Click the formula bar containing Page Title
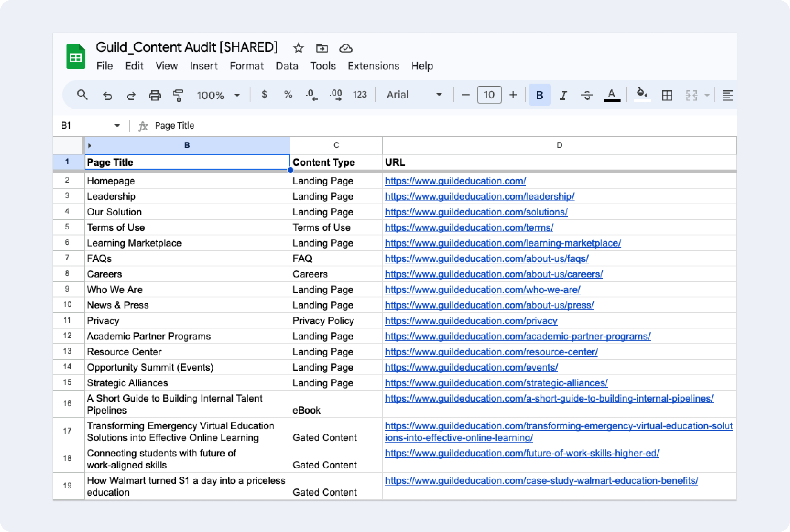Viewport: 790px width, 532px height. pyautogui.click(x=441, y=125)
